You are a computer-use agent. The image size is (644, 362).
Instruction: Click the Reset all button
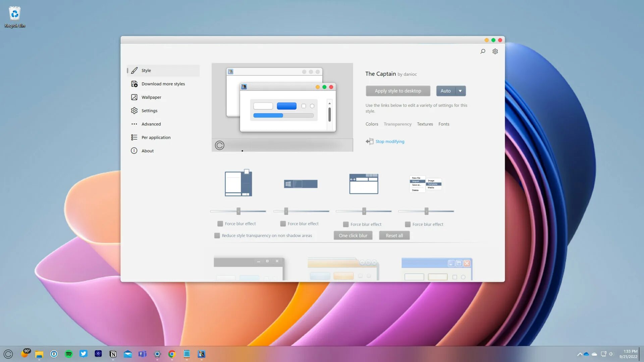pos(394,236)
